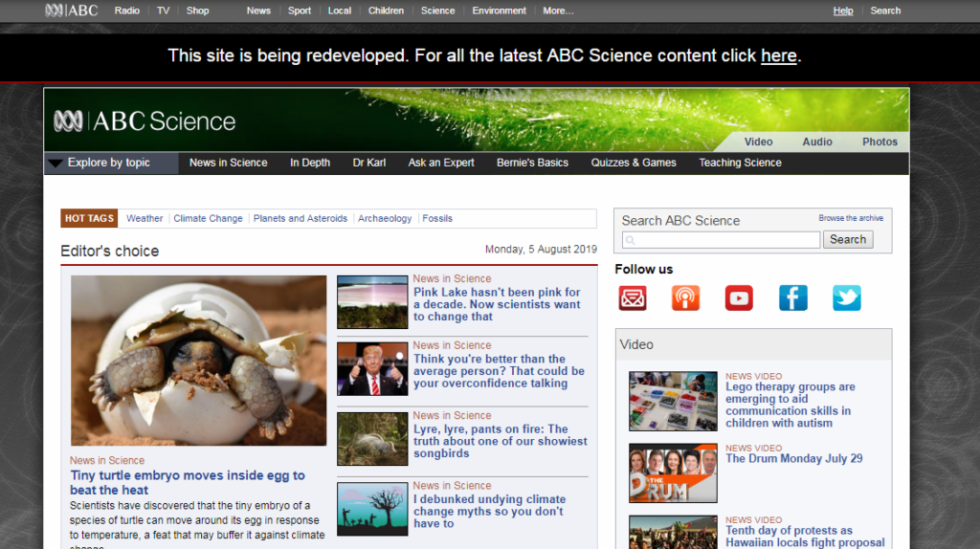Viewport: 980px width, 549px height.
Task: Switch to the Audio tab in banner
Action: (817, 142)
